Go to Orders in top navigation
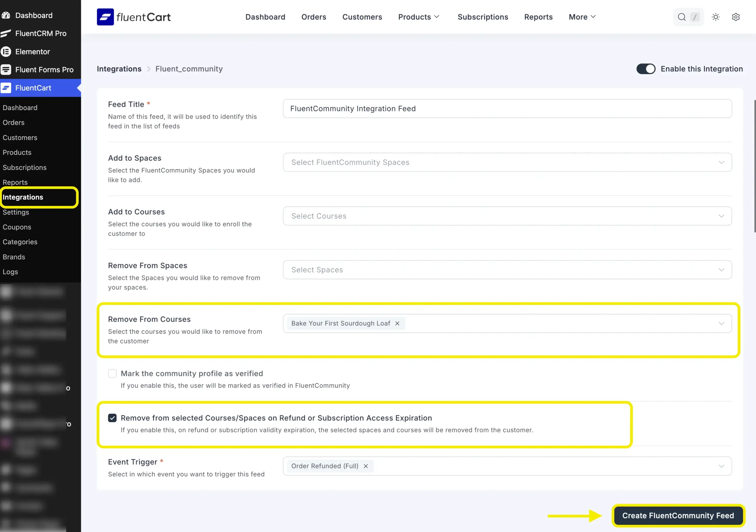Screen dimensions: 756x532 313,17
